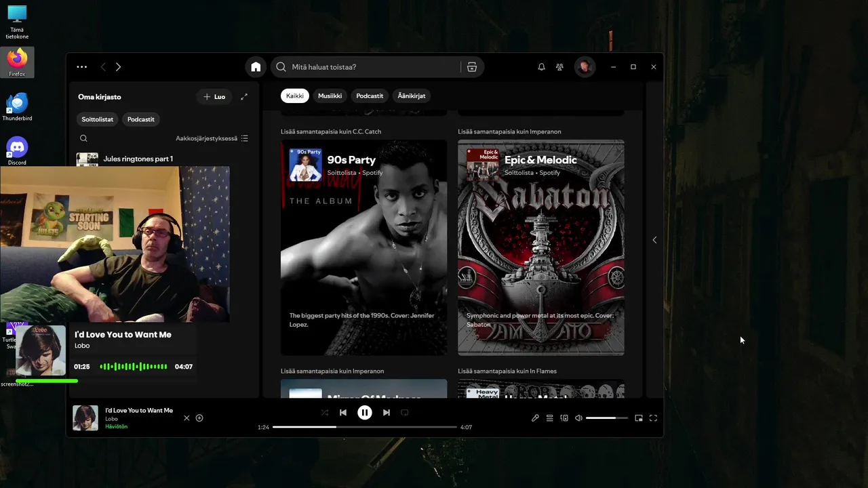Open the three-dots Spotify menu
868x488 pixels.
point(82,67)
